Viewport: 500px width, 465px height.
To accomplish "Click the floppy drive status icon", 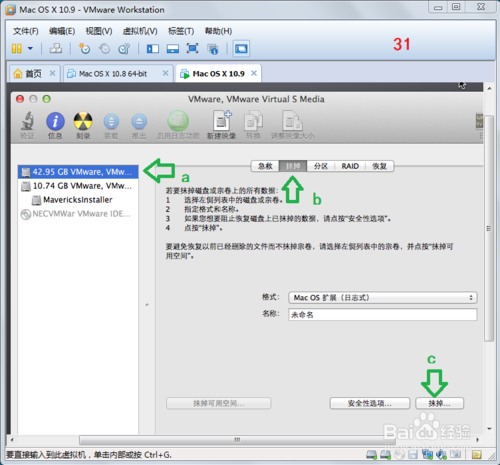I will coord(413,454).
